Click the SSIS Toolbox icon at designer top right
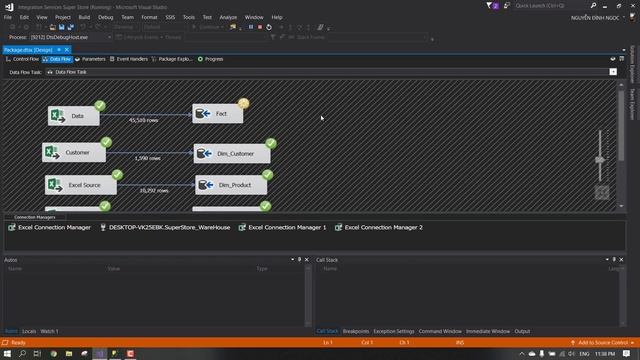The image size is (640, 360). (x=622, y=59)
